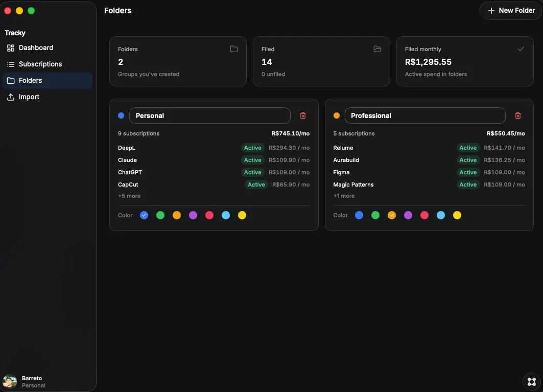543x392 pixels.
Task: Click the ChatGPT subscription row
Action: pos(214,172)
